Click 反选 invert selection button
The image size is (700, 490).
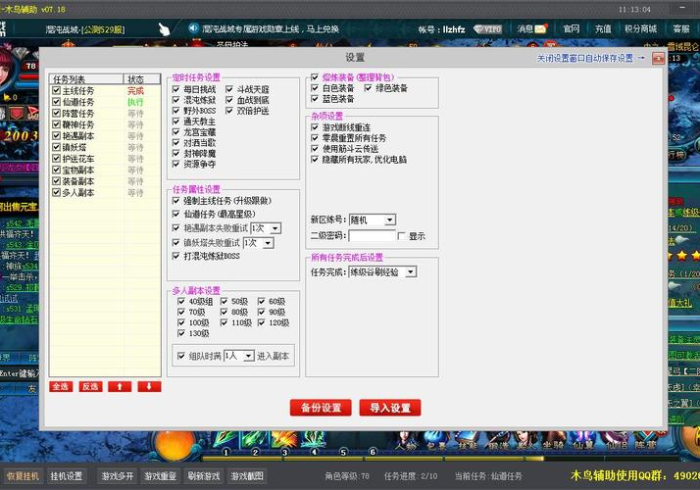90,386
